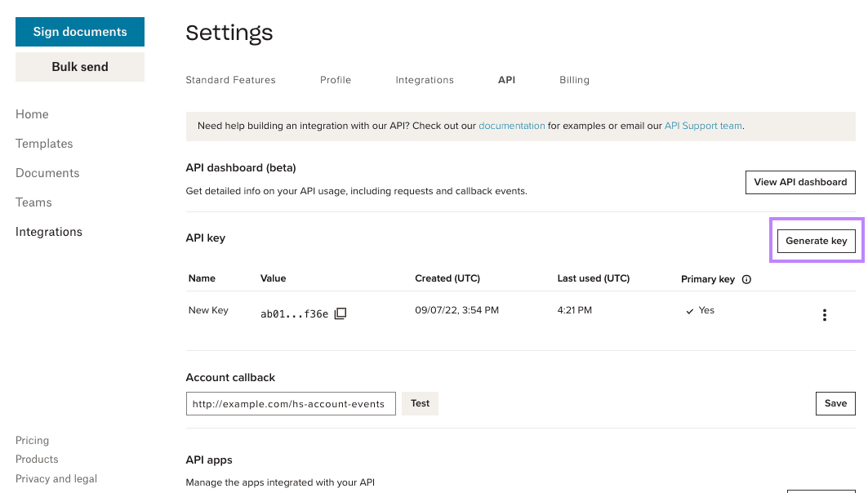Save the account callback settings

click(835, 403)
